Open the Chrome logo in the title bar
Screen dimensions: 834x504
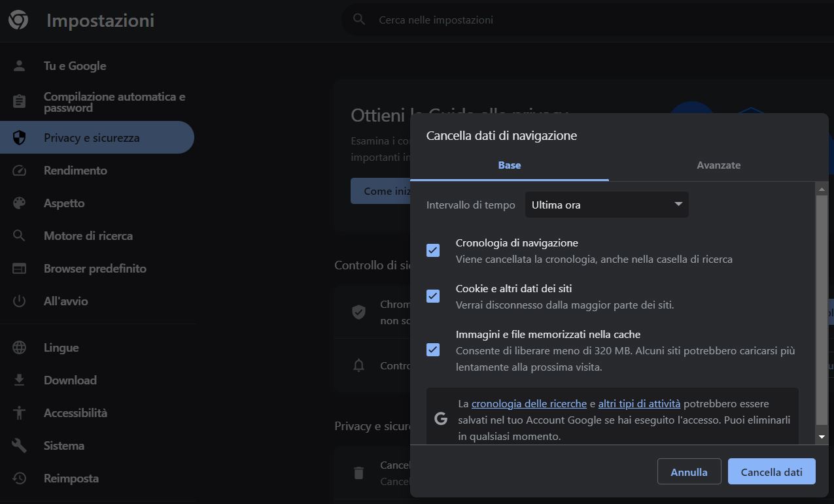click(x=18, y=20)
